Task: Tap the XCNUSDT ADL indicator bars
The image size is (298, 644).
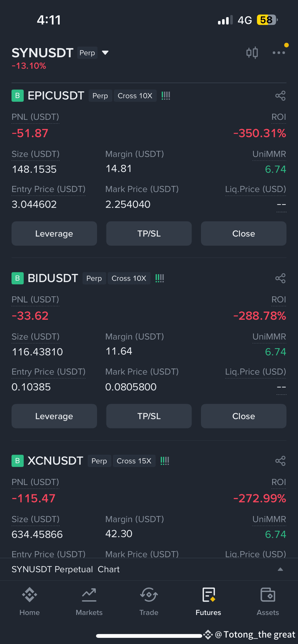Action: pos(164,461)
